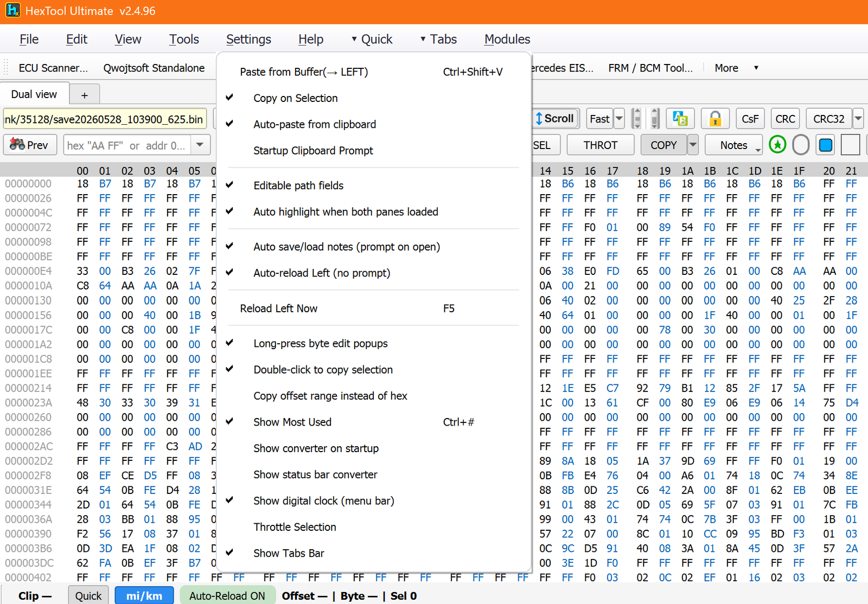
Task: Click the mi/km status bar button
Action: [x=144, y=595]
